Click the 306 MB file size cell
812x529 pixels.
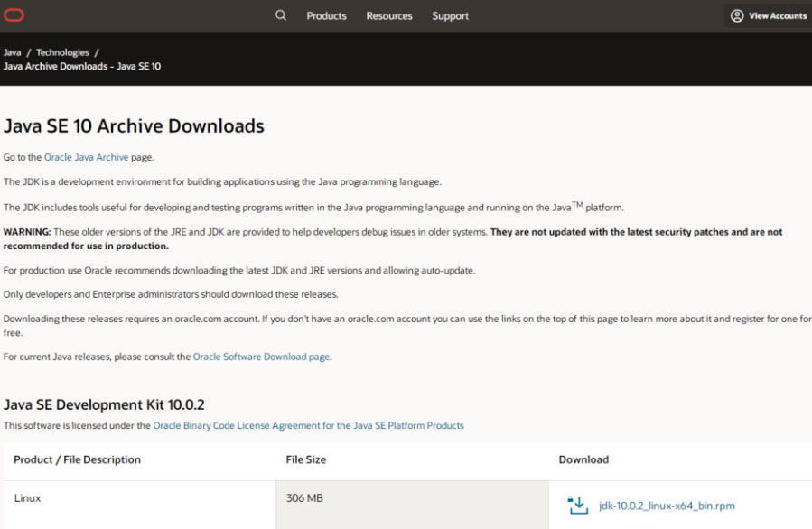[x=304, y=498]
